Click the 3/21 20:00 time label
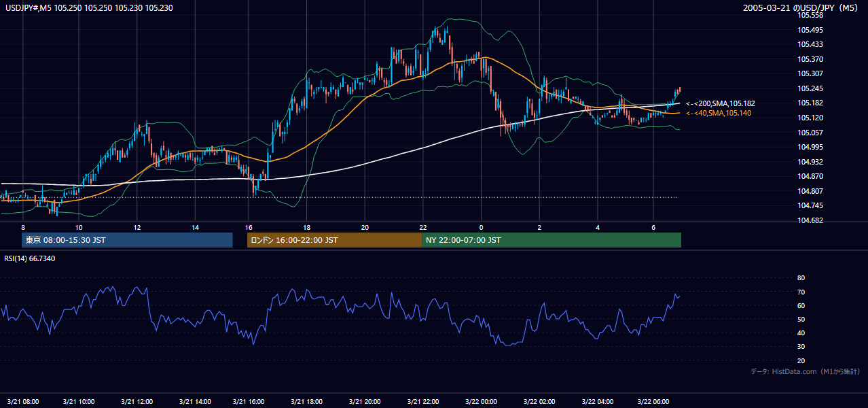Screen dimensions: 868x408 tap(365, 401)
